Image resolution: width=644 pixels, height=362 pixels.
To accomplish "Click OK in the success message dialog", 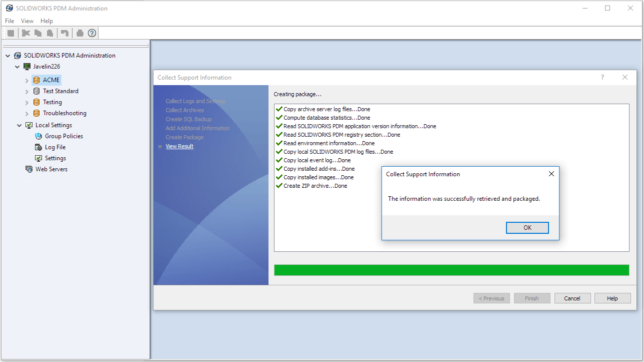I will click(527, 228).
